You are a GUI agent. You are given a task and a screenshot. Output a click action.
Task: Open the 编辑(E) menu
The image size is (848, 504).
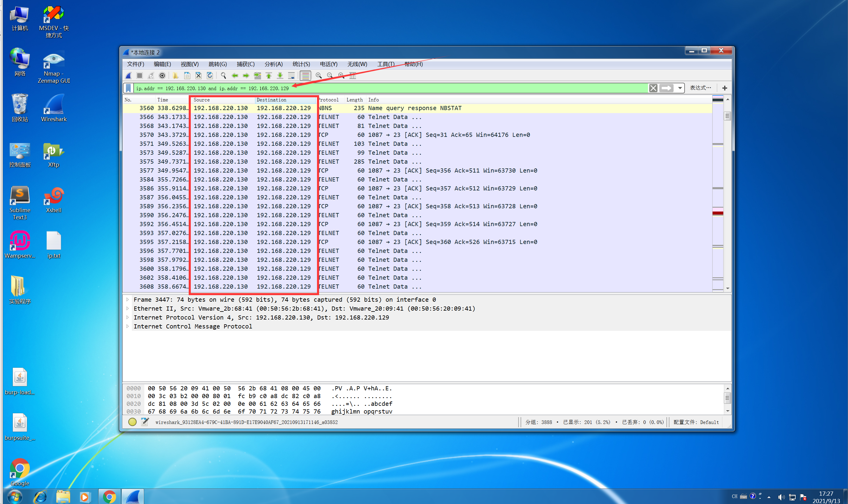click(x=163, y=64)
